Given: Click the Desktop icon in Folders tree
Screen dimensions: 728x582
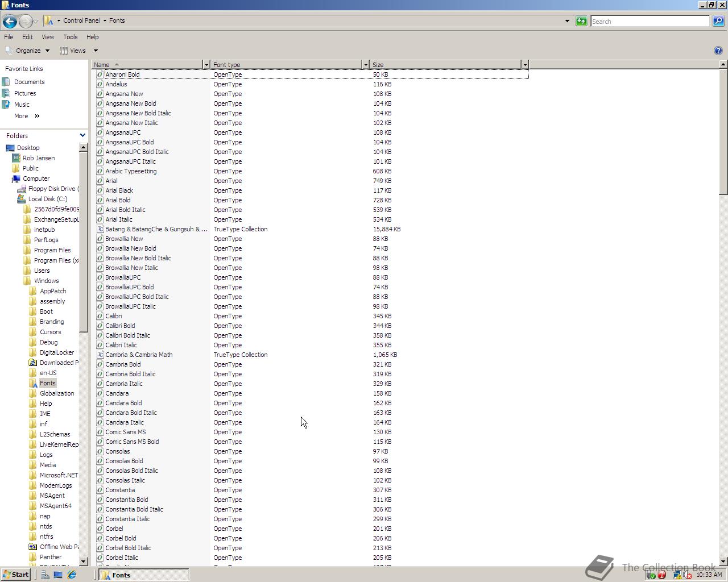Looking at the screenshot, I should click(10, 148).
